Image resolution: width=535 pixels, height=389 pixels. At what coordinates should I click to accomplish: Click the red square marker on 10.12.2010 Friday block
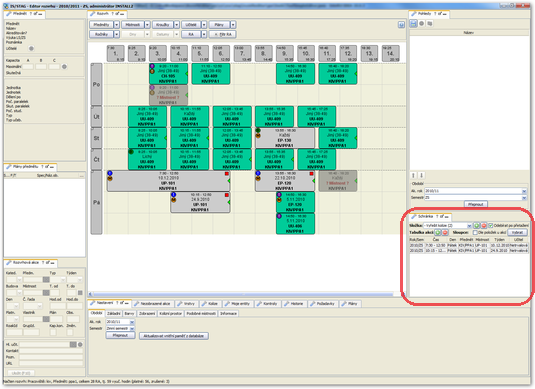pos(227,174)
